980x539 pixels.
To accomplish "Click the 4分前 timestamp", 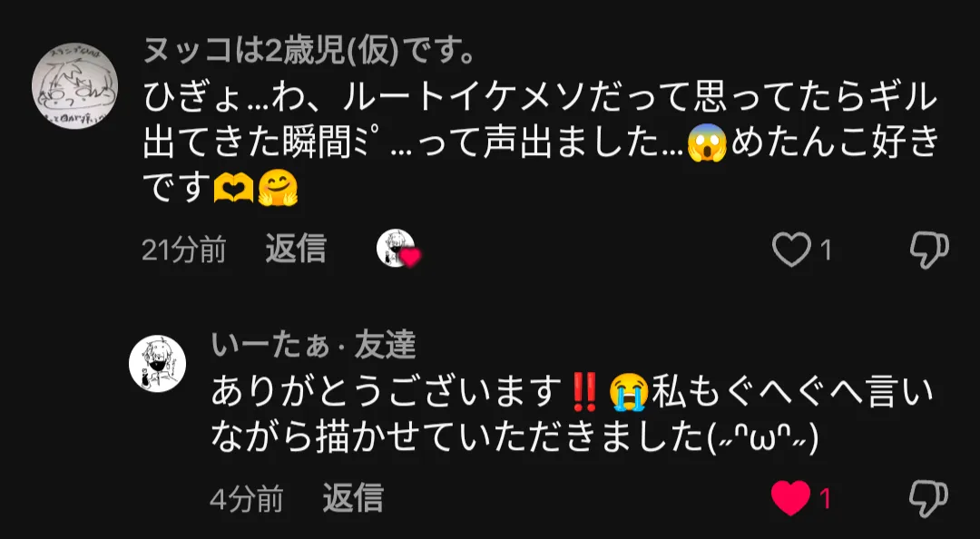I will coord(247,500).
